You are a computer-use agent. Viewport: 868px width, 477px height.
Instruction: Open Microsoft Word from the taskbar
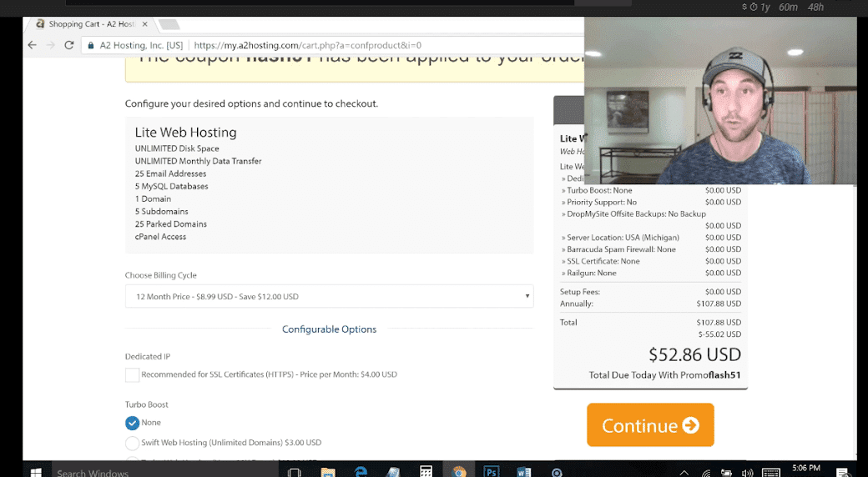[x=523, y=472]
